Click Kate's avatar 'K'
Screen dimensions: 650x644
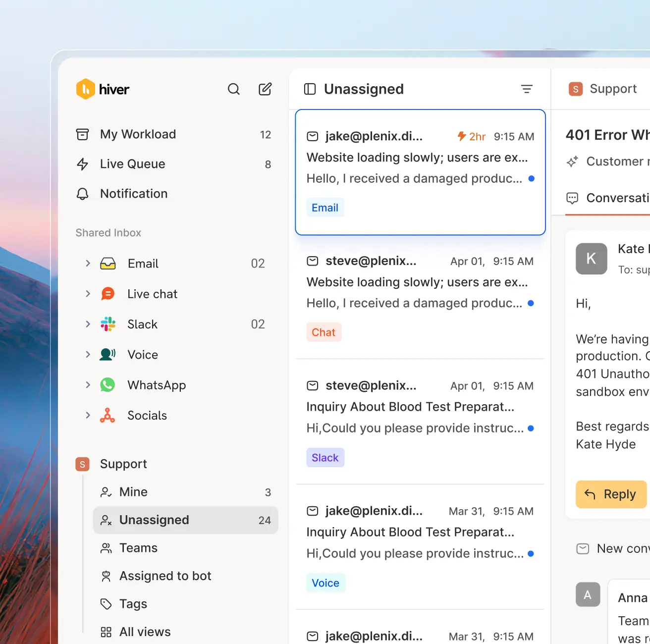(x=592, y=259)
